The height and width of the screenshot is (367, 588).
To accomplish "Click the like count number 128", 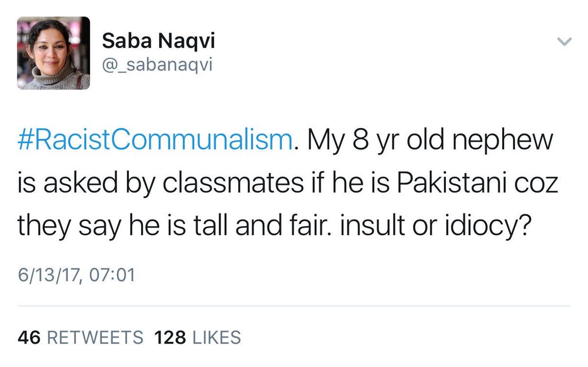I will 170,338.
